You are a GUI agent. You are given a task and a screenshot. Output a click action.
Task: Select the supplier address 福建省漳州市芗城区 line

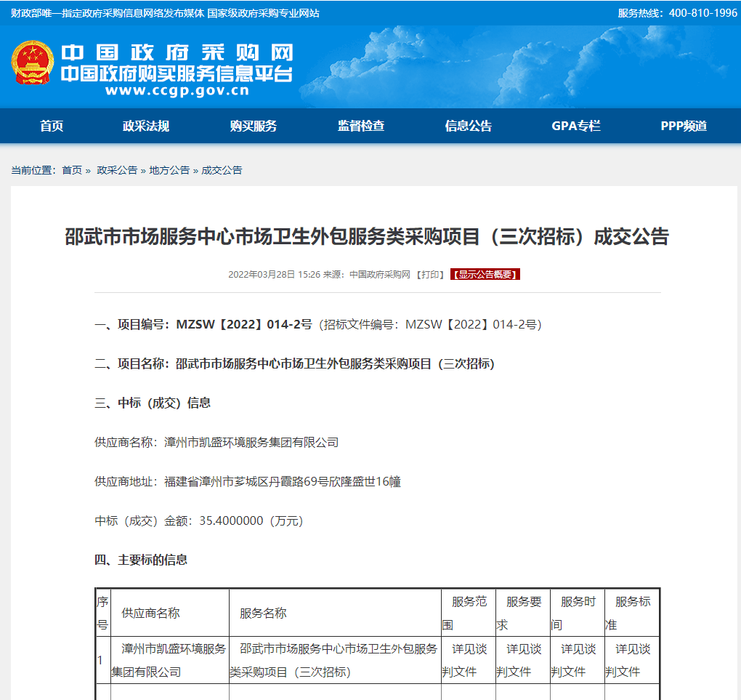248,481
